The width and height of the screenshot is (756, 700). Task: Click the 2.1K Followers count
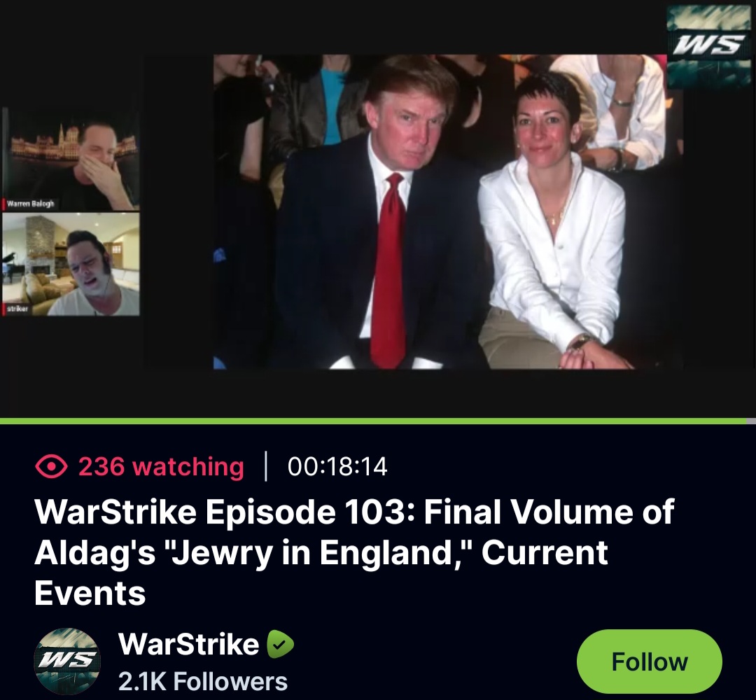point(203,681)
